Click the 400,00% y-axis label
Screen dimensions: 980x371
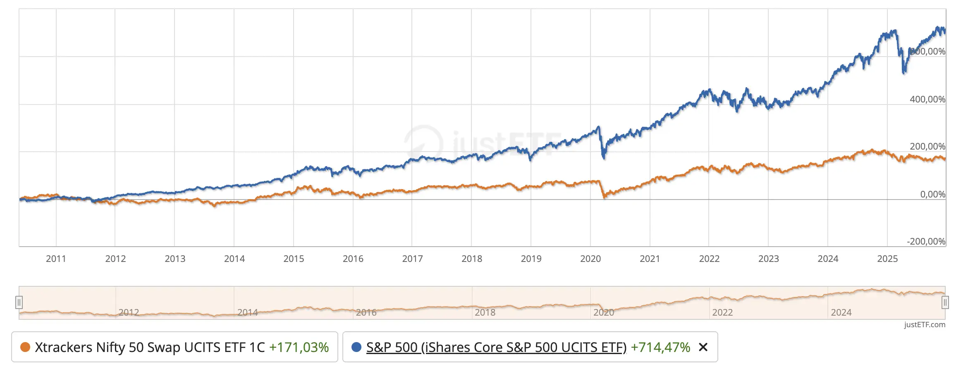[x=927, y=99]
